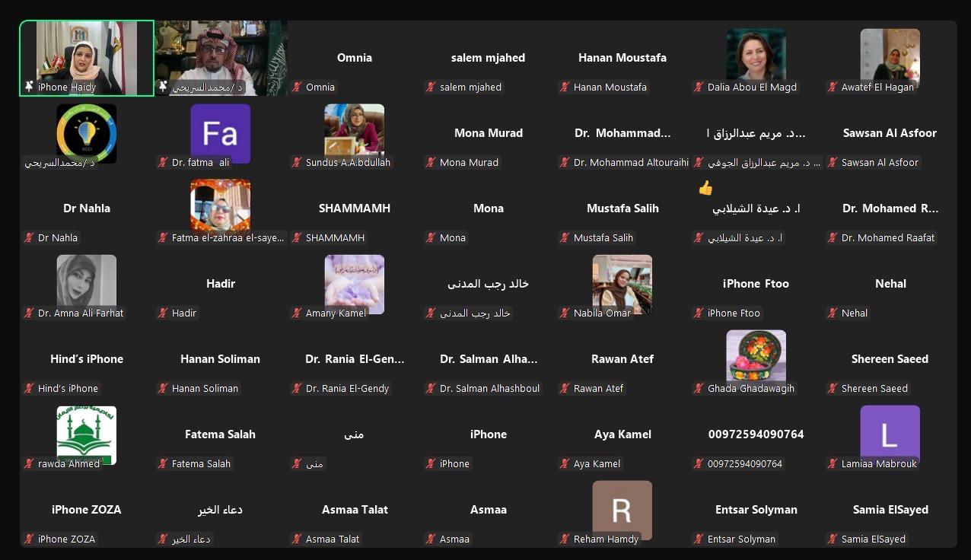Select the lightbulb logo avatar tile

(86, 132)
